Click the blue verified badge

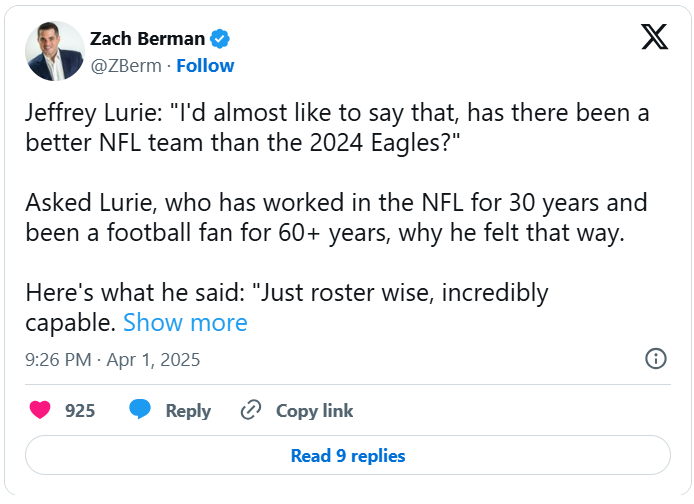[x=220, y=39]
